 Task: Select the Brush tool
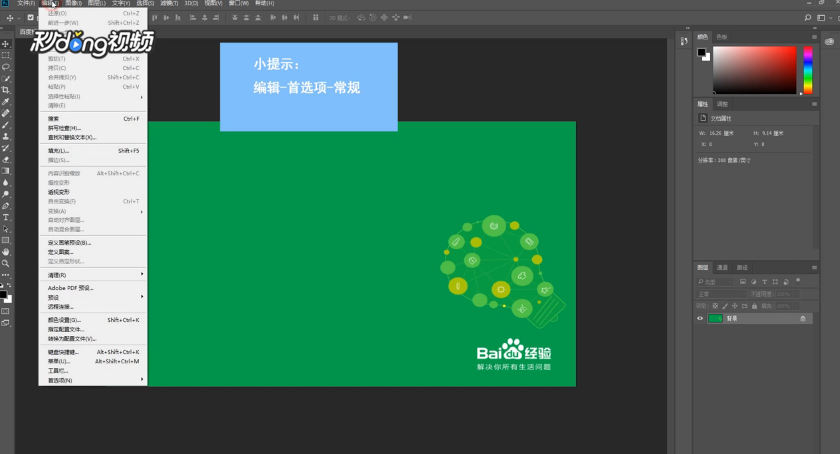tap(6, 125)
